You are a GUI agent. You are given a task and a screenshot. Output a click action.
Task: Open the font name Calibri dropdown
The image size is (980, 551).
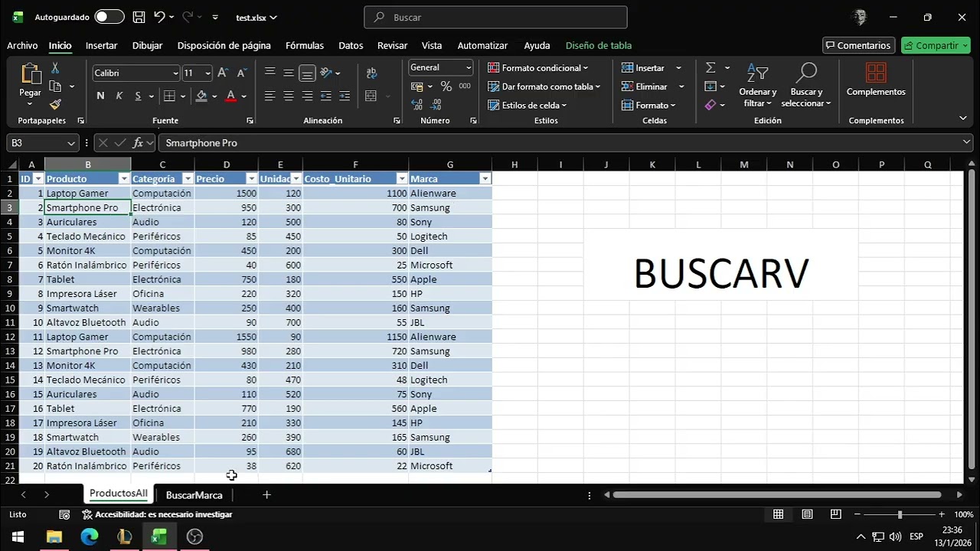click(x=175, y=73)
